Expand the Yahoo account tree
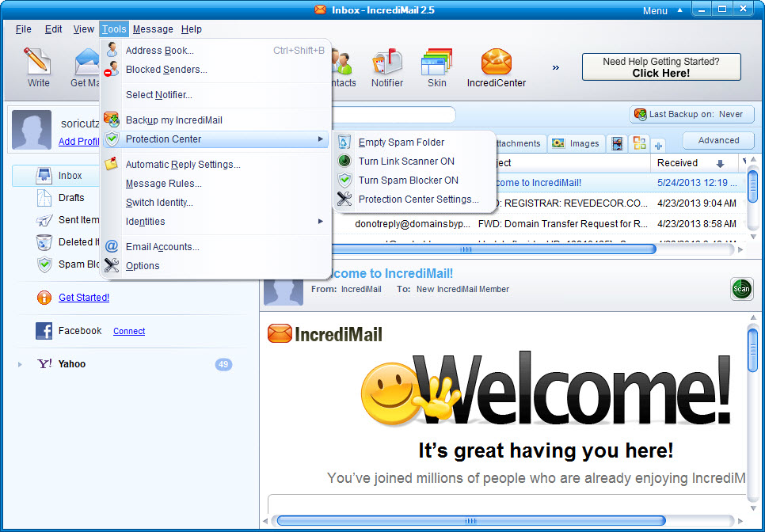This screenshot has height=532, width=765. pos(20,364)
